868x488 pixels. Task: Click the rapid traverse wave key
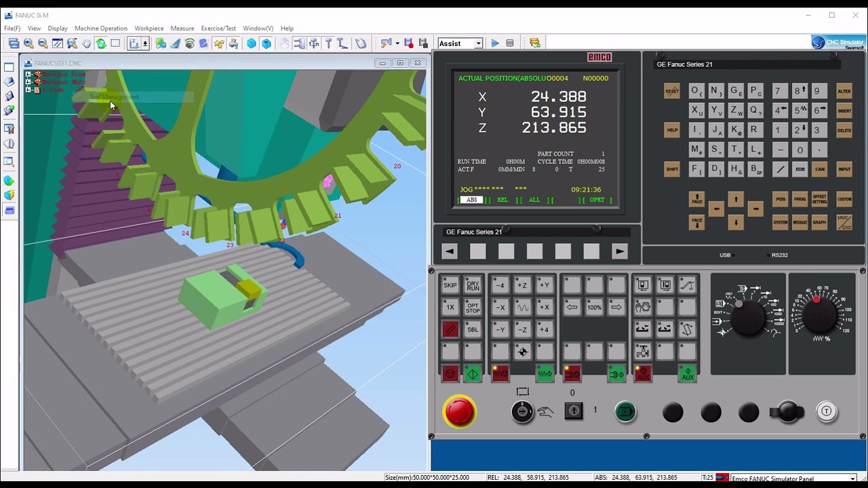click(x=522, y=307)
